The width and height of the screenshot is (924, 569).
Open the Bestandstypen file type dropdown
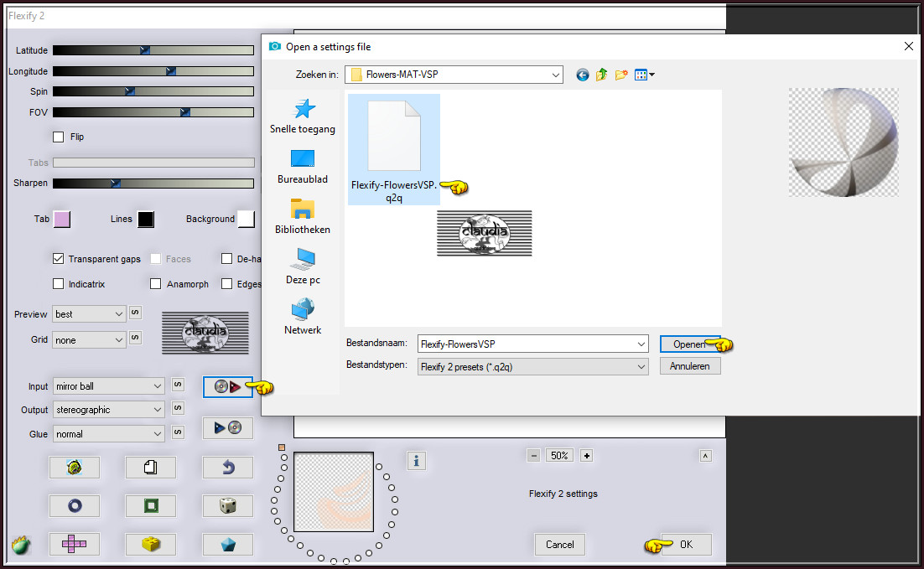point(532,367)
